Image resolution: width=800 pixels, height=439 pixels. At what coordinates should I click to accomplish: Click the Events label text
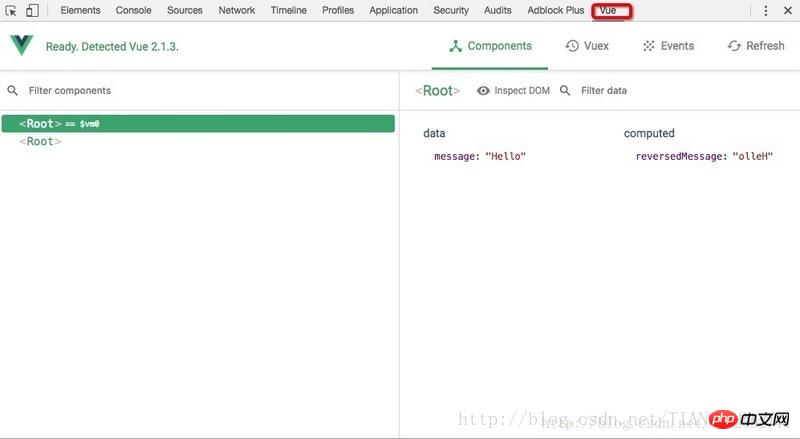[678, 46]
